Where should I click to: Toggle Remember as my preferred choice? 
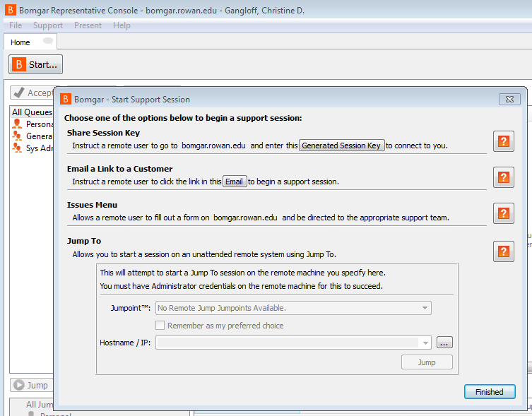pos(160,326)
